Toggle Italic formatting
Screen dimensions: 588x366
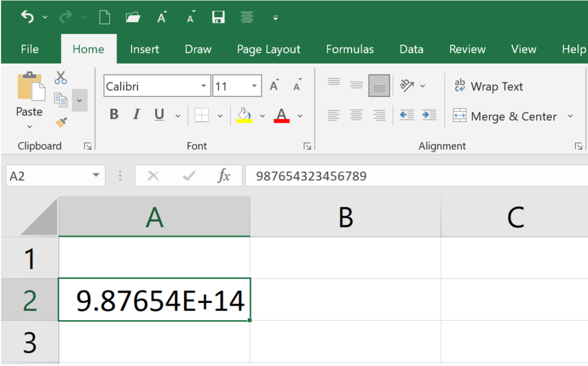click(136, 115)
